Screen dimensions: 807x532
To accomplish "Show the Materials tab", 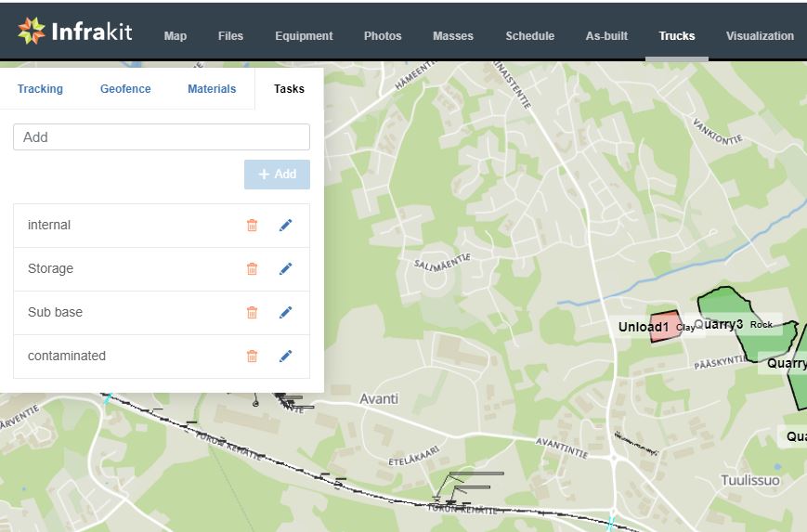I will (x=212, y=88).
